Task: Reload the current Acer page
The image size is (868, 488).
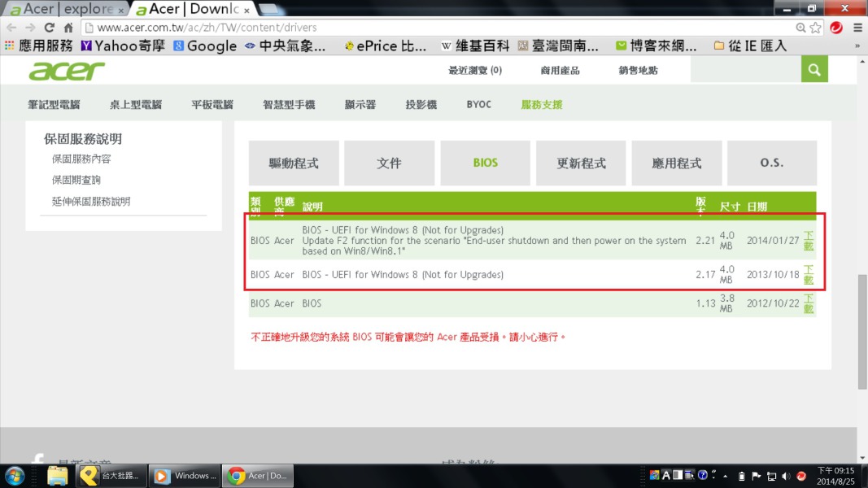Action: tap(50, 28)
